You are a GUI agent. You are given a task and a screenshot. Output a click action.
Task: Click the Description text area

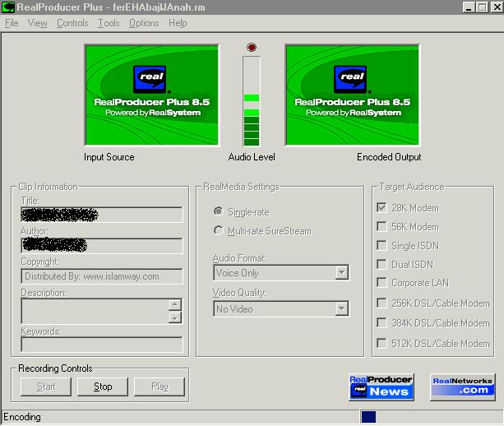click(x=95, y=311)
